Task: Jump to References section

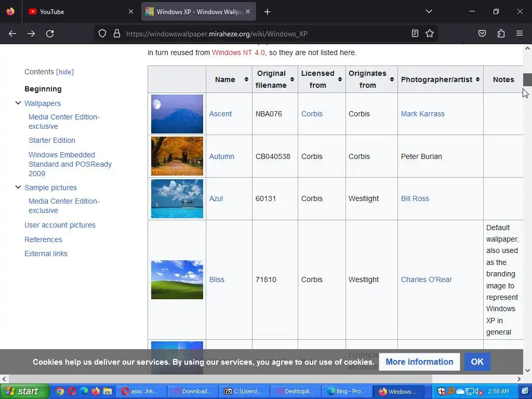Action: [44, 240]
